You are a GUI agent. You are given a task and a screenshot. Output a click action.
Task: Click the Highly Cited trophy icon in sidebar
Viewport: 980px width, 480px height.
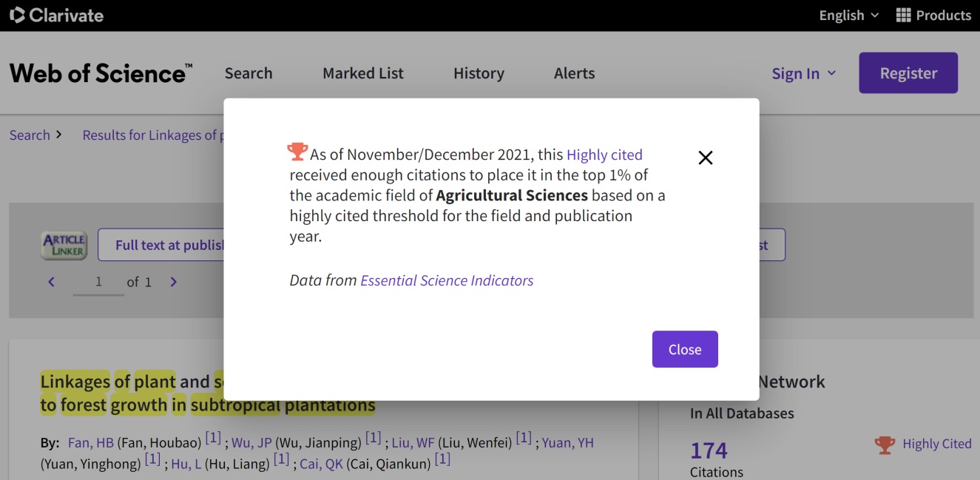pyautogui.click(x=884, y=444)
